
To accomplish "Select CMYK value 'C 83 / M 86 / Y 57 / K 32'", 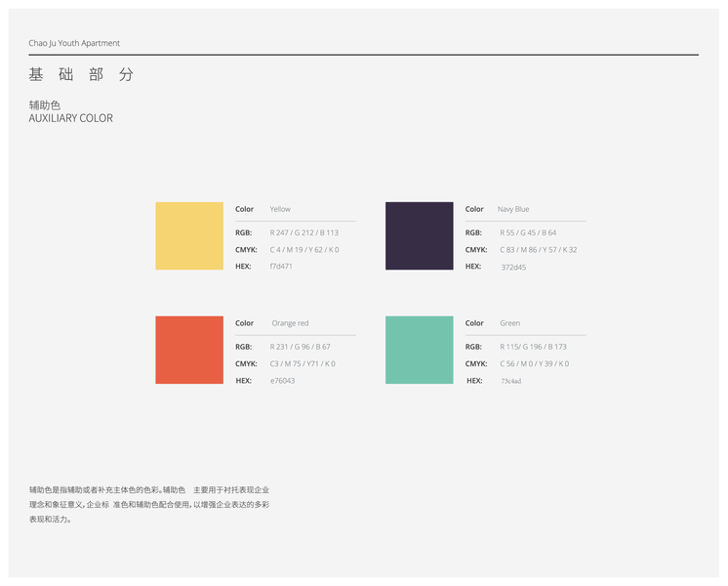I will pyautogui.click(x=539, y=250).
